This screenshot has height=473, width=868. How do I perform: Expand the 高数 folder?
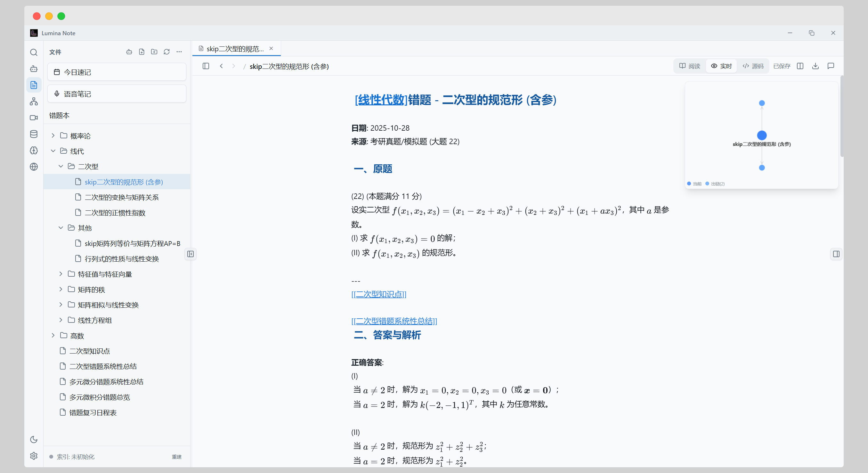coord(53,335)
